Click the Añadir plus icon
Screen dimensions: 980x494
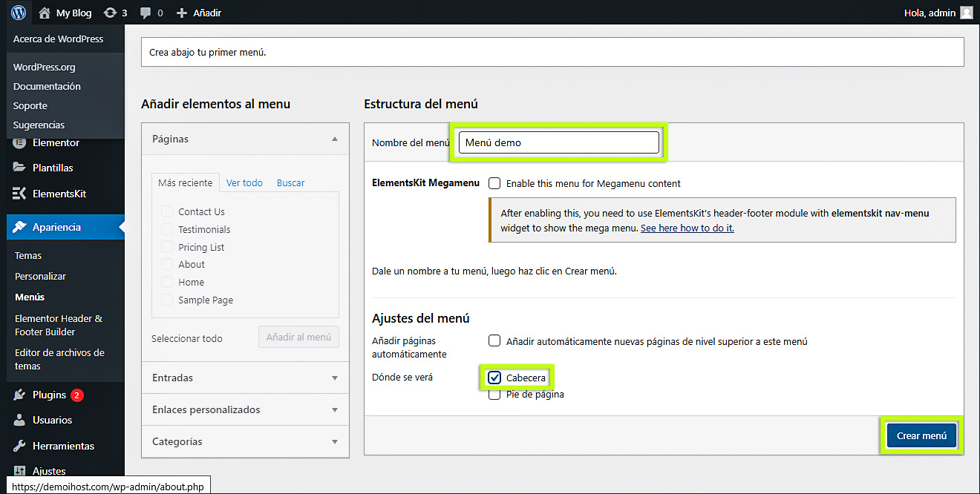click(x=182, y=13)
